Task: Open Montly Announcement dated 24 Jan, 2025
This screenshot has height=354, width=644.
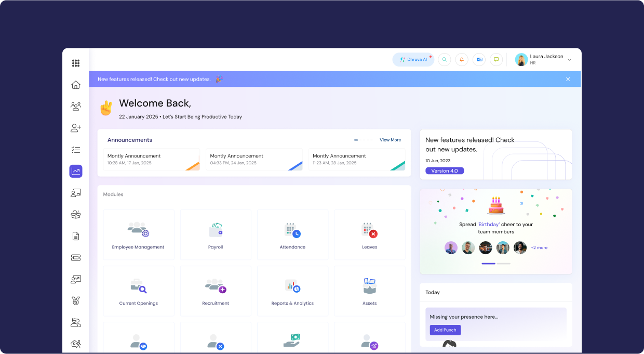Action: 254,160
